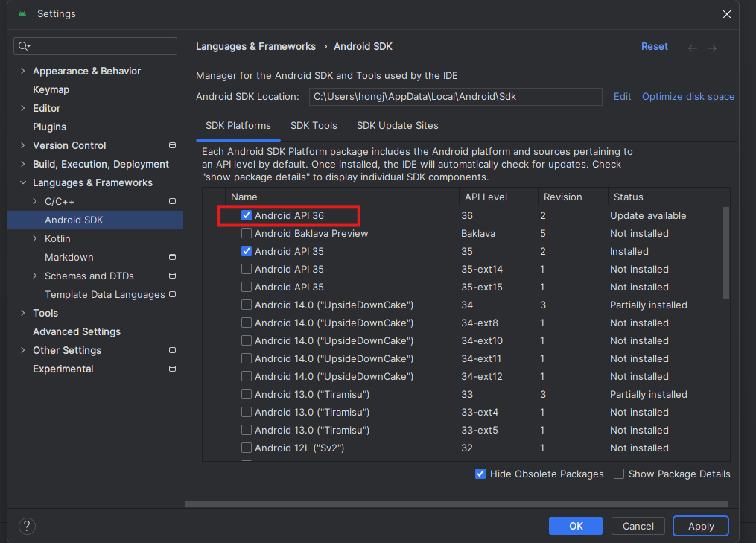Click project-level icon beside Other Settings
The width and height of the screenshot is (756, 543).
pyautogui.click(x=172, y=350)
